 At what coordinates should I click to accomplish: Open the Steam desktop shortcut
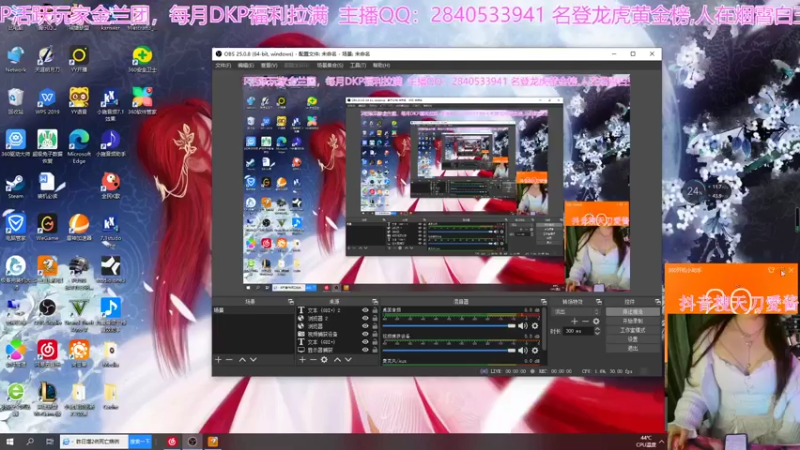pyautogui.click(x=15, y=186)
